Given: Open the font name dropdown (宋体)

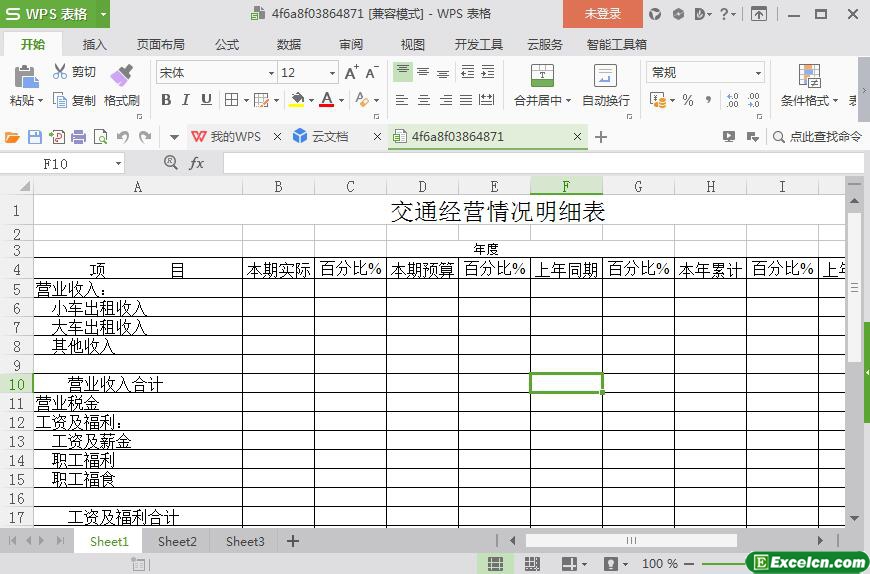Looking at the screenshot, I should [270, 73].
